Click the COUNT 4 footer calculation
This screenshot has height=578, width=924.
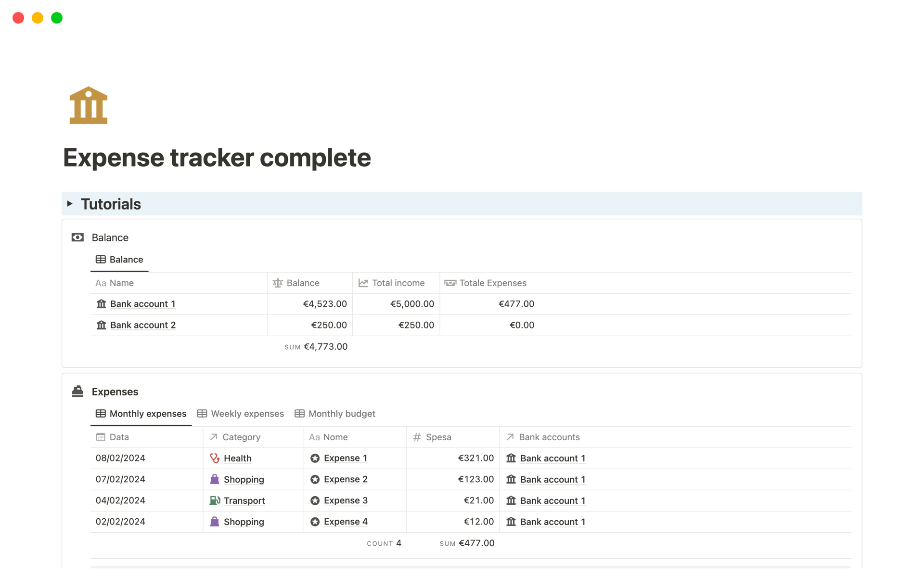384,543
